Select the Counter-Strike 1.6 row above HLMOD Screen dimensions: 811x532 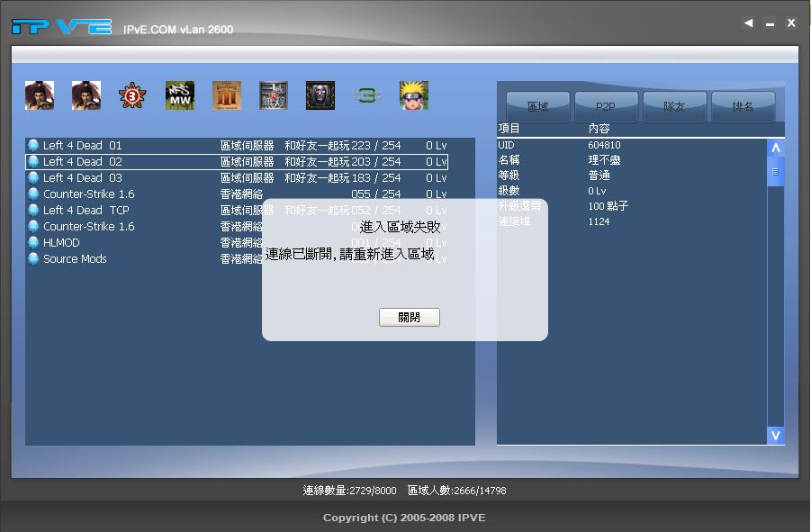pyautogui.click(x=237, y=227)
